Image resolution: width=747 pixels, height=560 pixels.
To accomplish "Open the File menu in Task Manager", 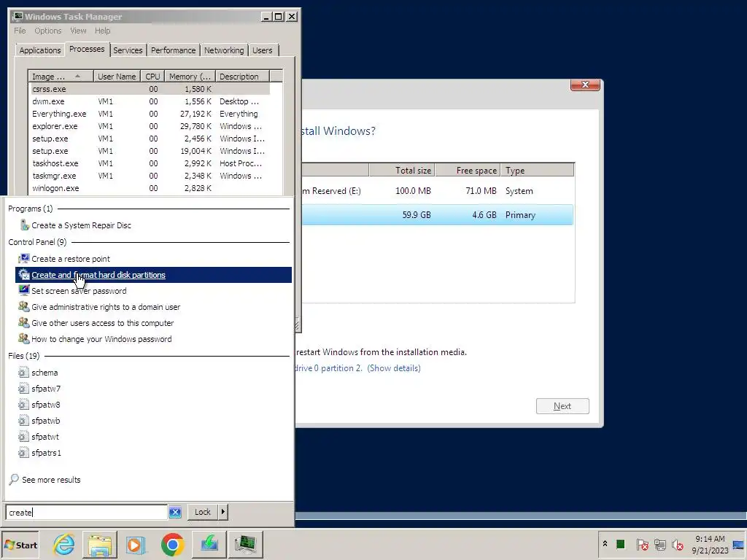I will [20, 31].
